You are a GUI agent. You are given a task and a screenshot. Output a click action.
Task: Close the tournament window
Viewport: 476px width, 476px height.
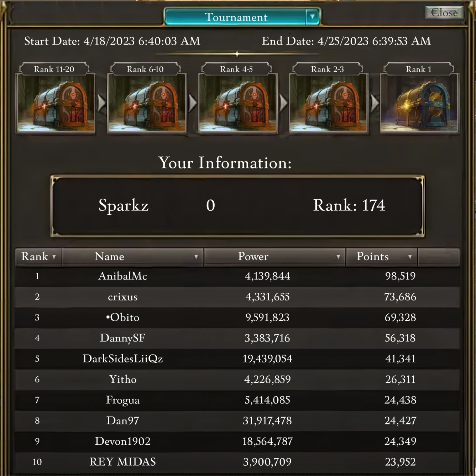coord(444,13)
